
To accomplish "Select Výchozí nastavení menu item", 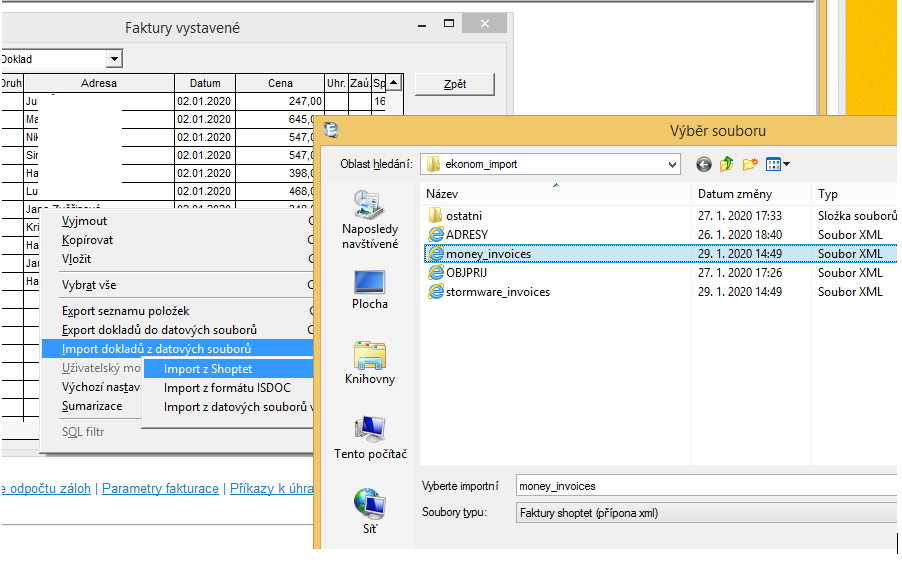I will (101, 387).
